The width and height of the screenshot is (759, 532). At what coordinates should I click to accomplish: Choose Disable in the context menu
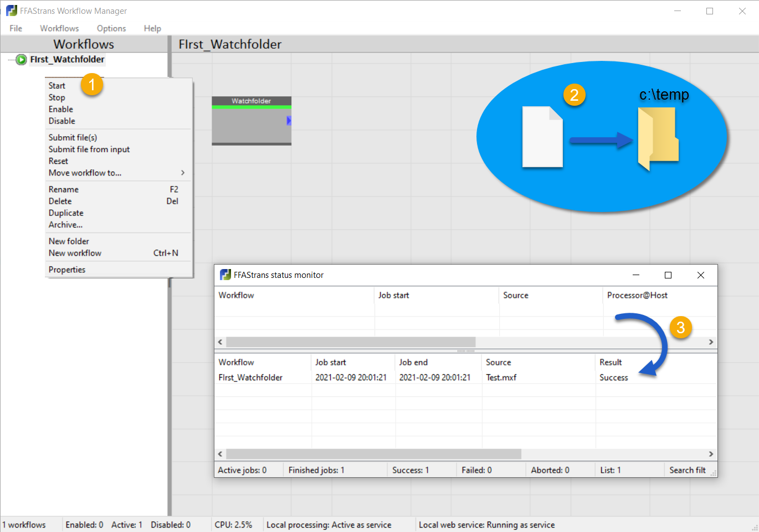(x=119, y=121)
